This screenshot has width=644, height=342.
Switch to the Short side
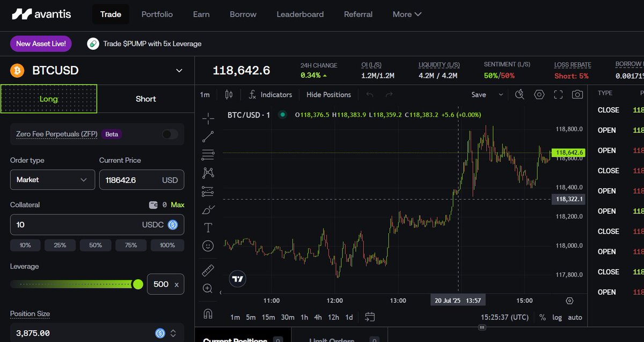tap(145, 99)
